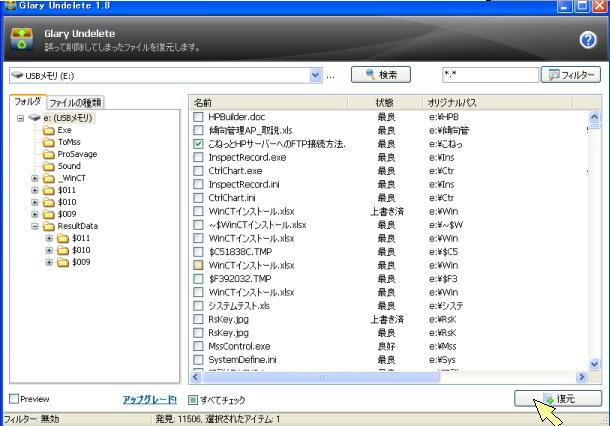Image resolution: width=610 pixels, height=426 pixels.
Task: Expand the _WinCT folder node
Action: 35,178
